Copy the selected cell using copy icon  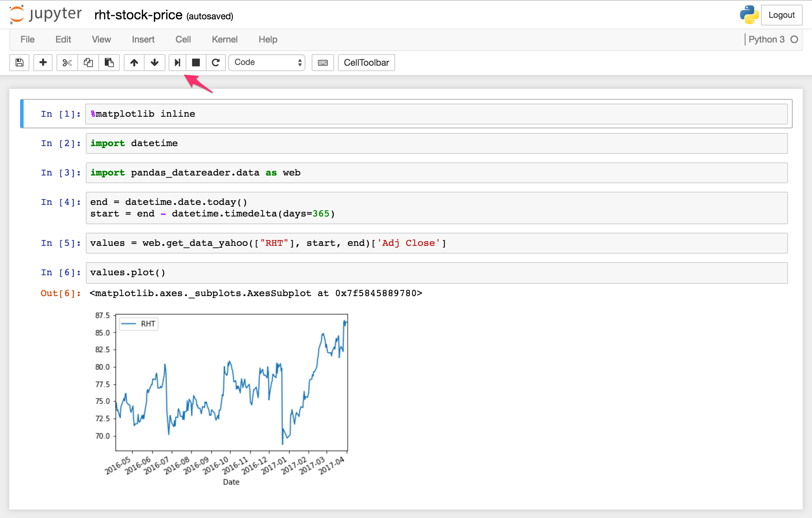tap(88, 63)
